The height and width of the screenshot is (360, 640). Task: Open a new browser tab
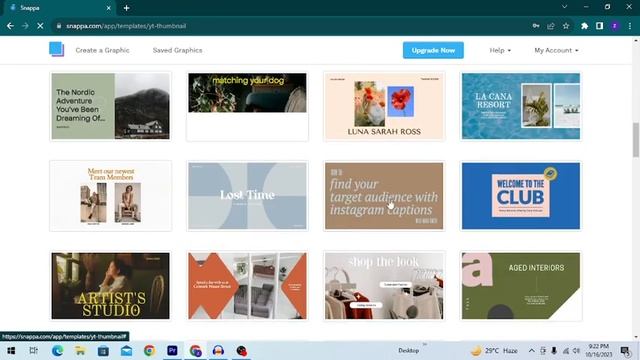click(x=127, y=8)
